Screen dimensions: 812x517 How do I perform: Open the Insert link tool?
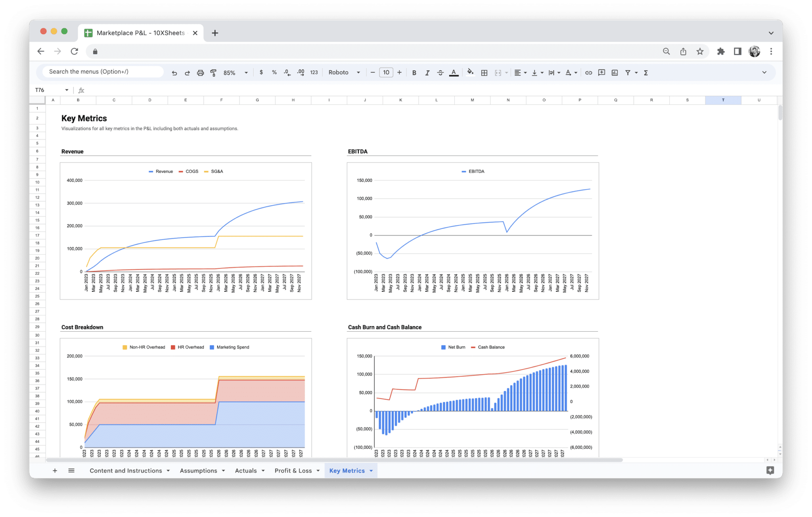(x=588, y=72)
